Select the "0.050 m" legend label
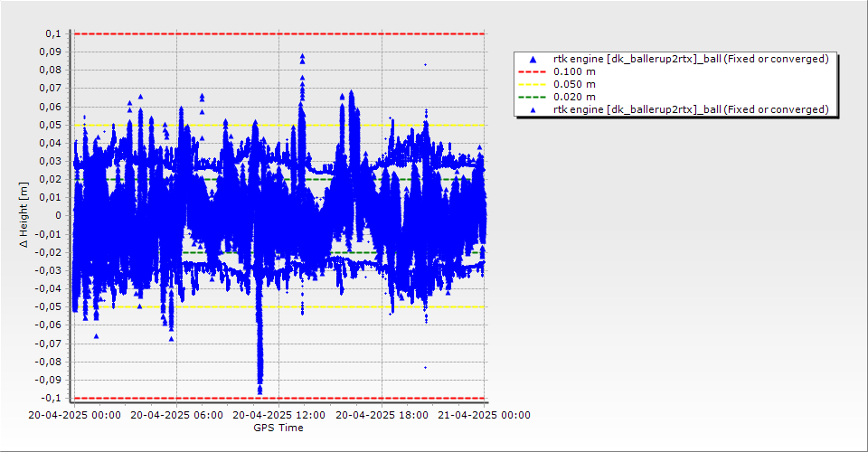Viewport: 868px width, 452px height. (575, 84)
